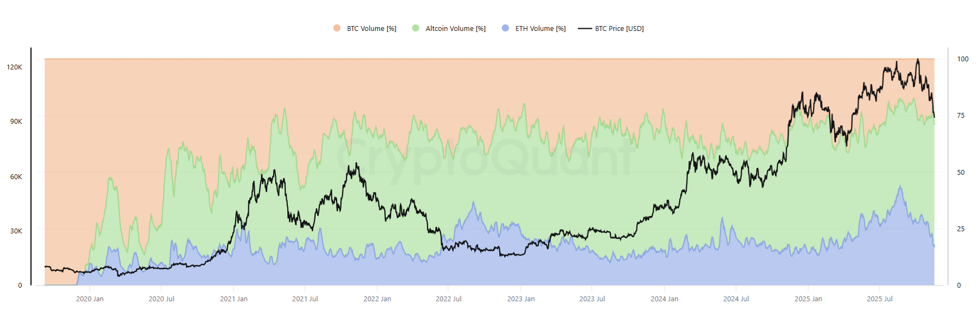Select the 2025 Jul x-axis label

pyautogui.click(x=879, y=299)
